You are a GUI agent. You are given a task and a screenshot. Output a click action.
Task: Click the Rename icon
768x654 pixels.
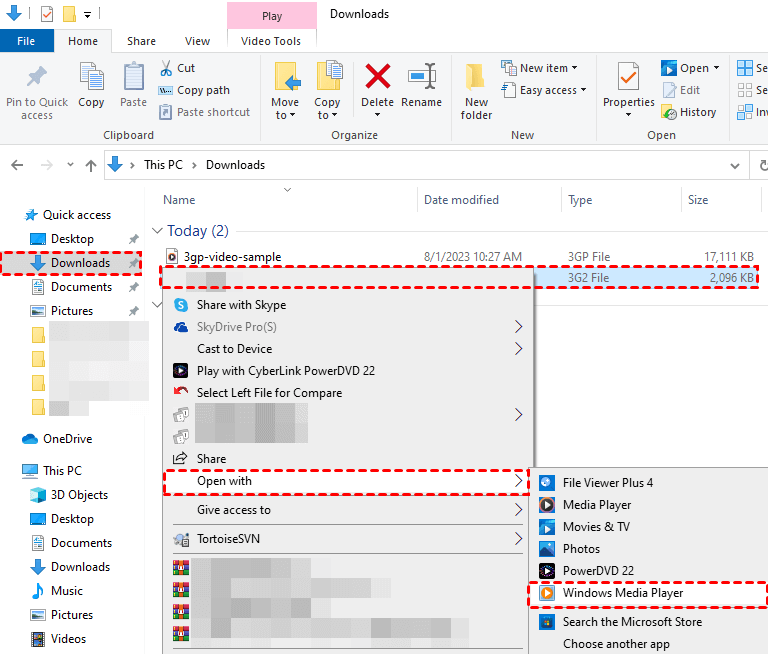click(422, 76)
